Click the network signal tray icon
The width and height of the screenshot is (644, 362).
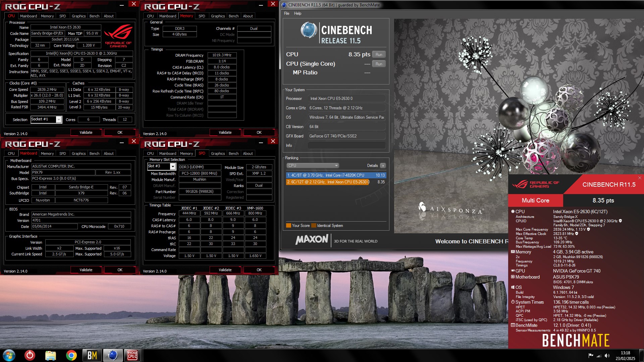[x=599, y=356]
